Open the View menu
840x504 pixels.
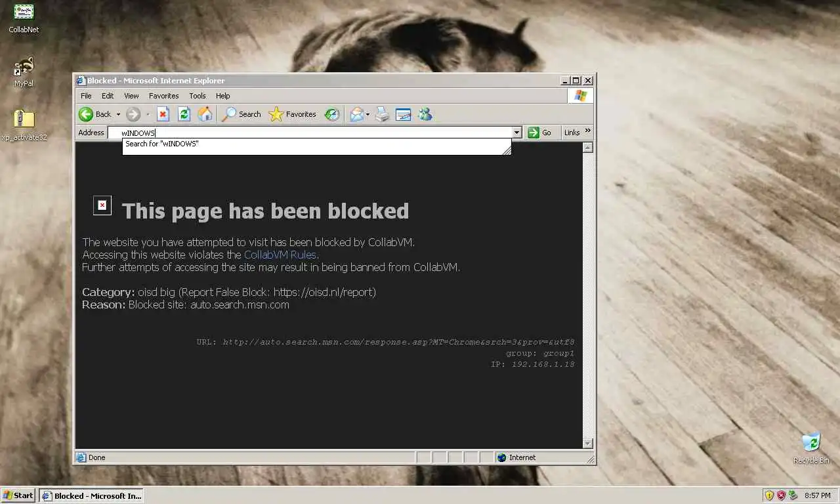tap(131, 96)
